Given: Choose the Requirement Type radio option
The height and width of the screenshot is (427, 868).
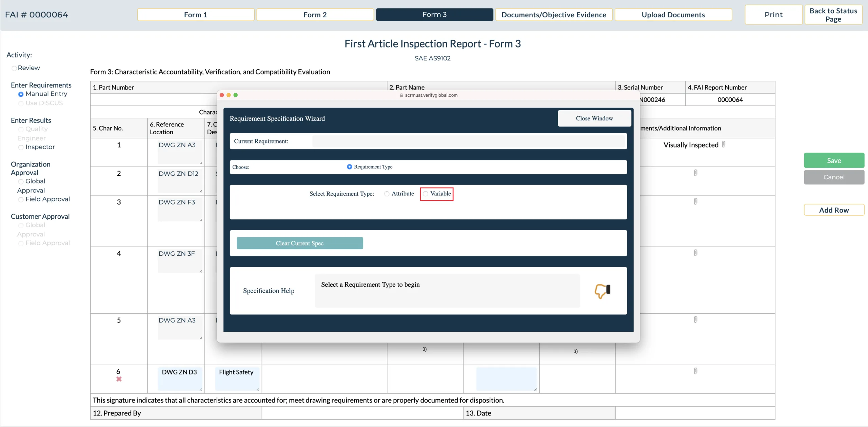Looking at the screenshot, I should click(349, 167).
